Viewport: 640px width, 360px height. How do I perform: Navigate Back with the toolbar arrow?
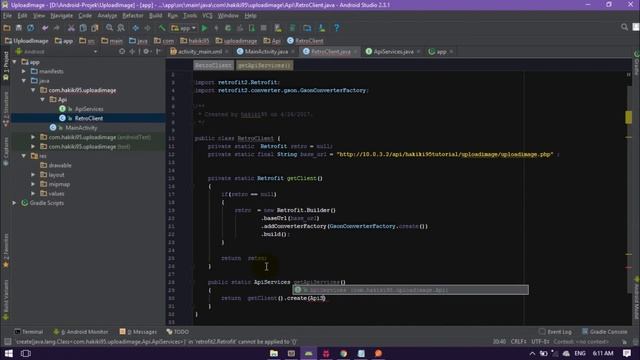[136, 28]
